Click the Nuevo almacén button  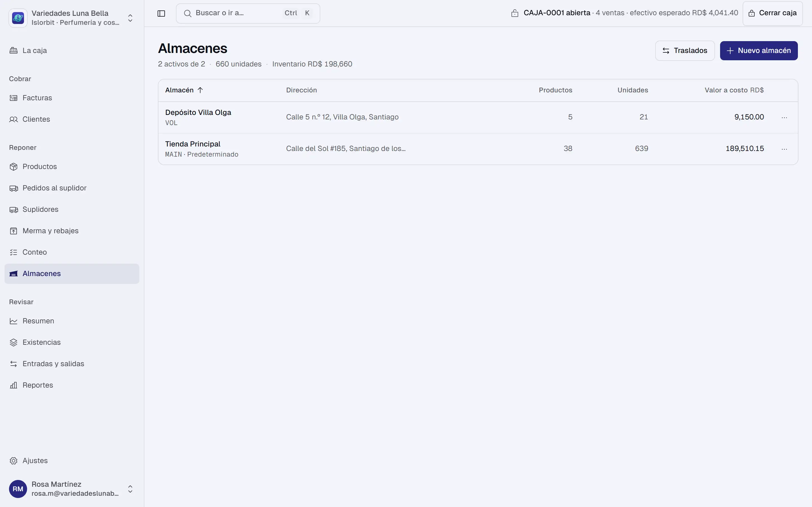pyautogui.click(x=759, y=51)
